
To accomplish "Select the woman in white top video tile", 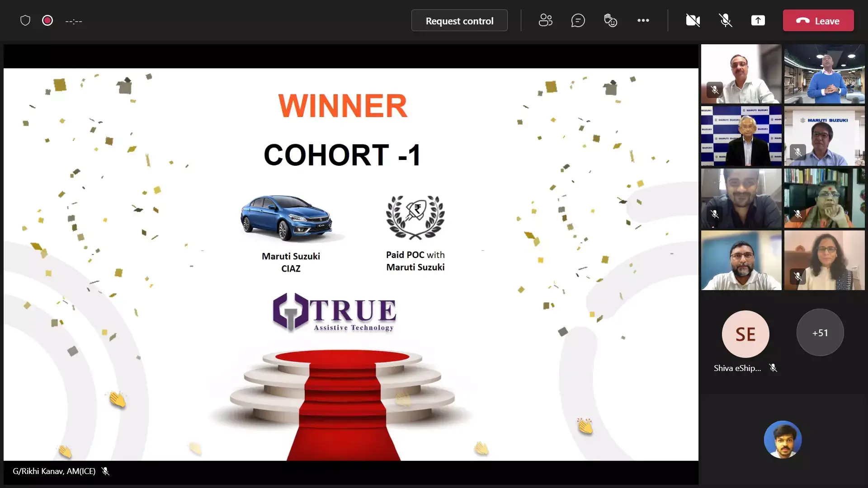I will tap(824, 260).
